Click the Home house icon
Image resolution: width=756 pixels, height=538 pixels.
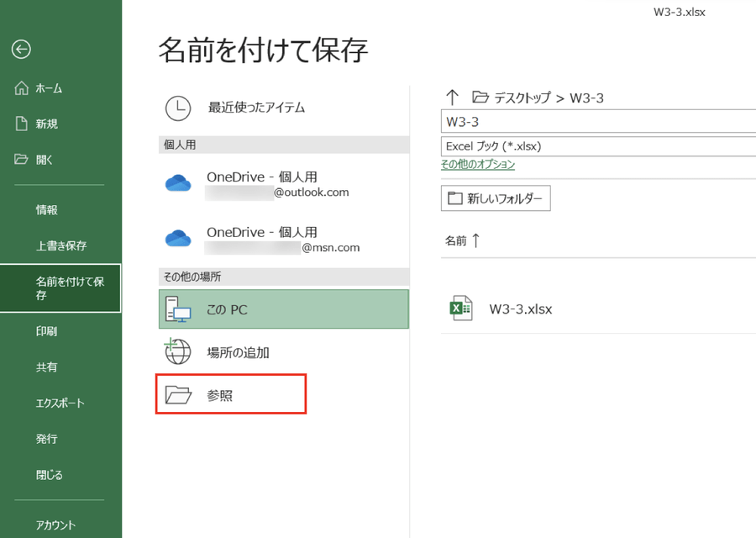tap(21, 87)
